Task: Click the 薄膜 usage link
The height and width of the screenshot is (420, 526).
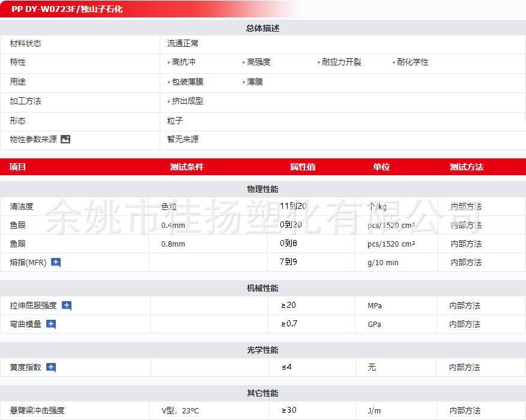Action: pos(255,82)
